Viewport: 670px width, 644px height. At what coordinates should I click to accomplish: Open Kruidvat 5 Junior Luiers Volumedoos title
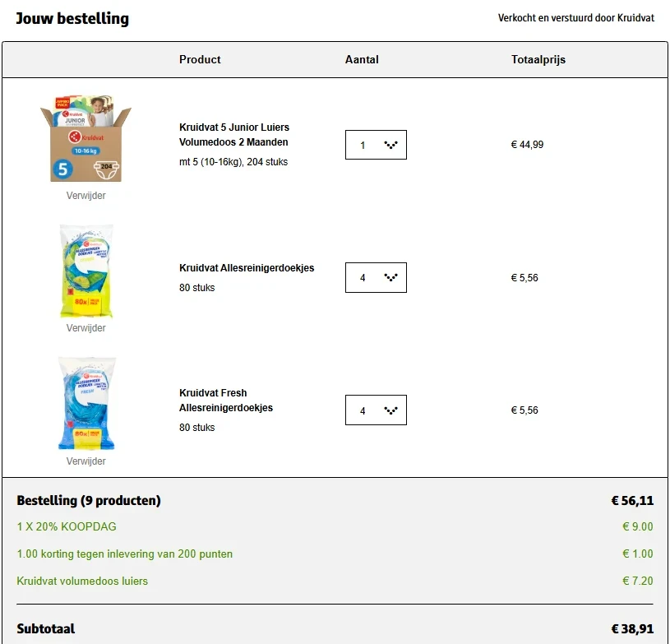[x=234, y=135]
